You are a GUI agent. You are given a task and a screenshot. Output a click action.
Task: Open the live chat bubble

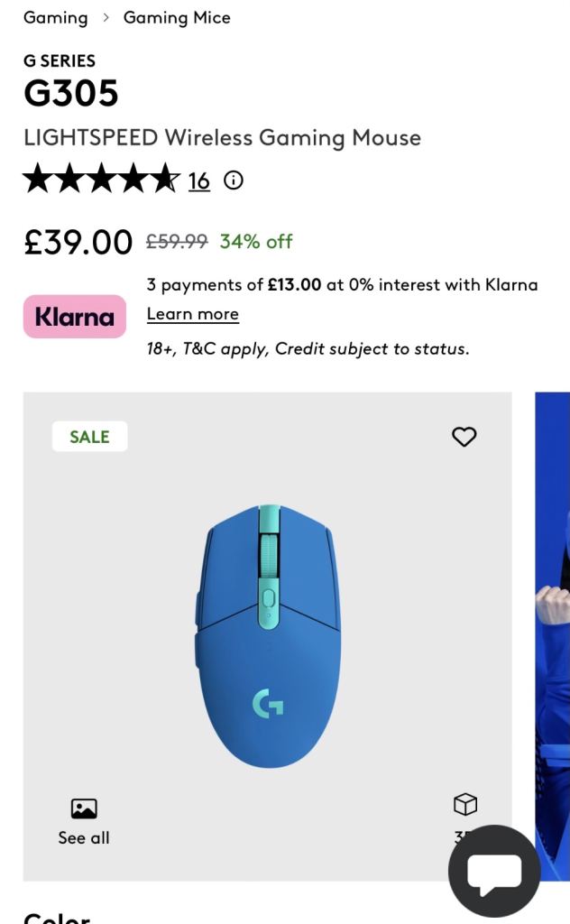(x=494, y=872)
